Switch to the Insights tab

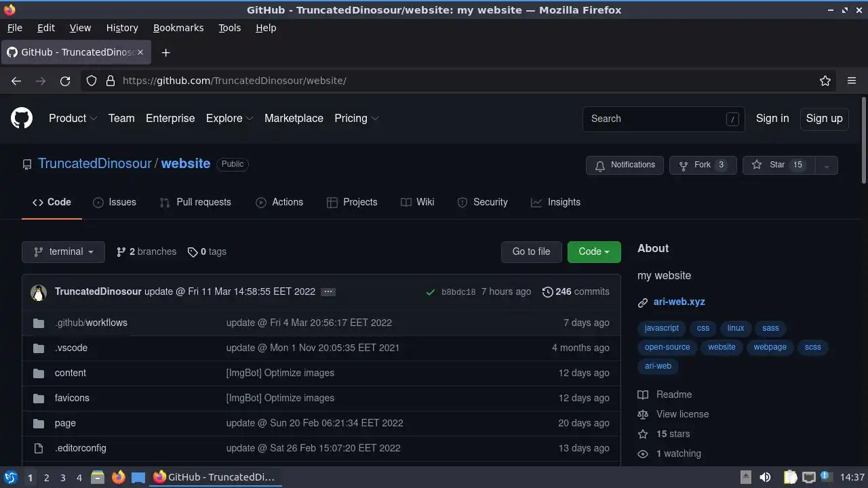(556, 202)
